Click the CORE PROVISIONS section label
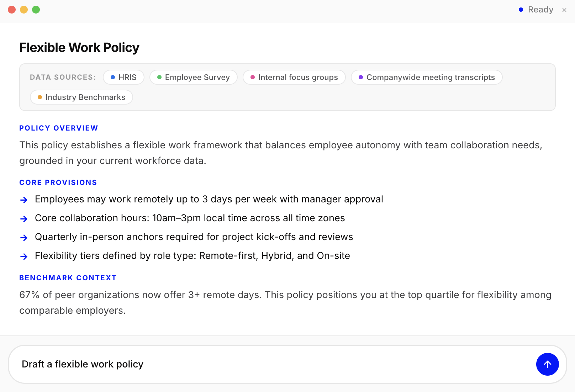Viewport: 575px width, 392px height. [58, 182]
